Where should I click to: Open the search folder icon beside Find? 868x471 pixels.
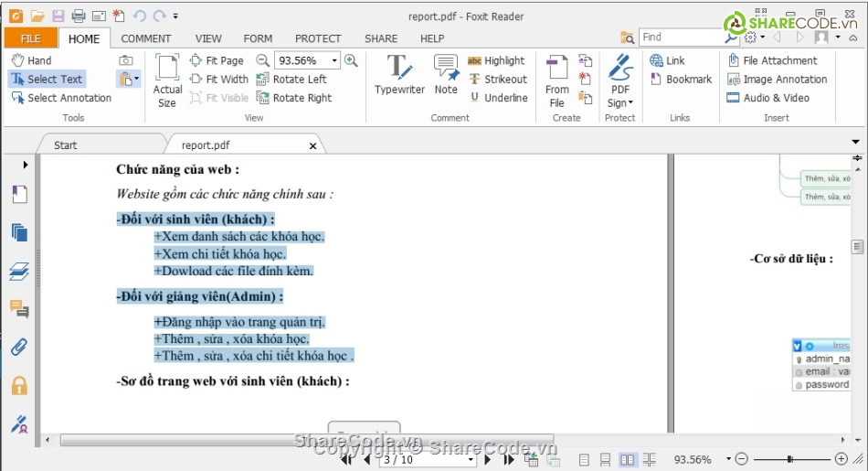pyautogui.click(x=627, y=37)
